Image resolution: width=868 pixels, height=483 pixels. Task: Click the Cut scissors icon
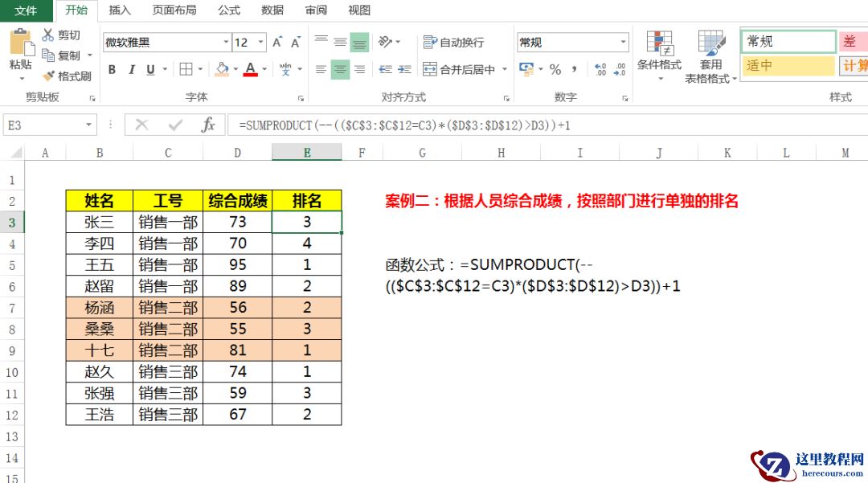tap(48, 35)
